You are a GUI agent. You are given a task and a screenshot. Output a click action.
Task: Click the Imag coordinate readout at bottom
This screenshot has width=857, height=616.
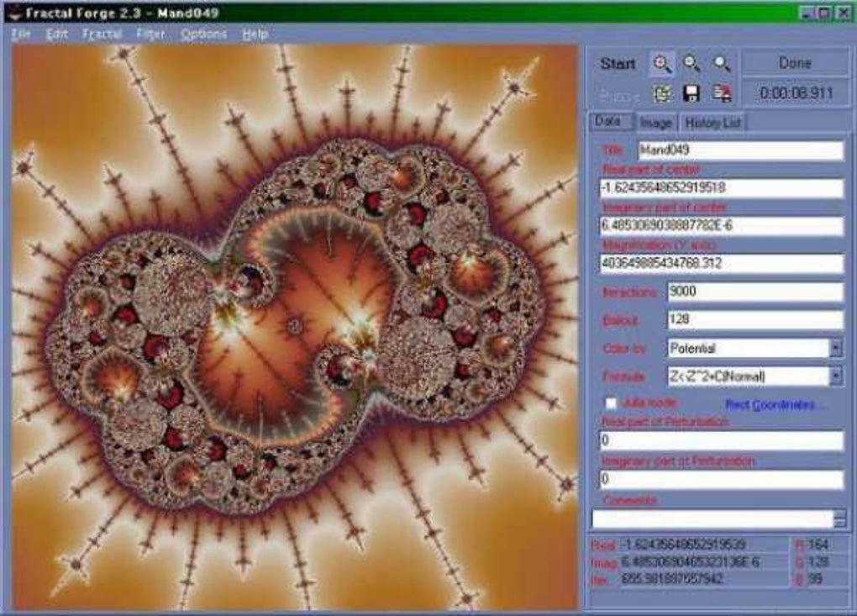coord(690,562)
